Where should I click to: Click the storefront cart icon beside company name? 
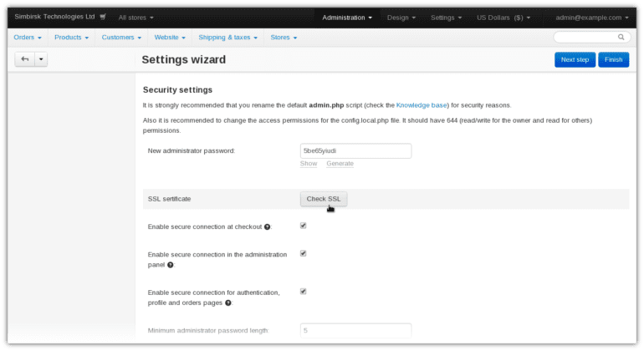(103, 17)
